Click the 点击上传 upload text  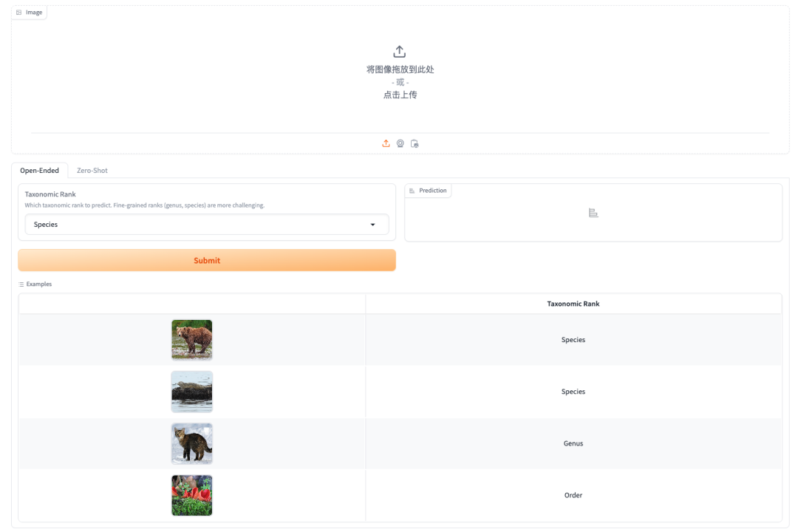[x=400, y=95]
